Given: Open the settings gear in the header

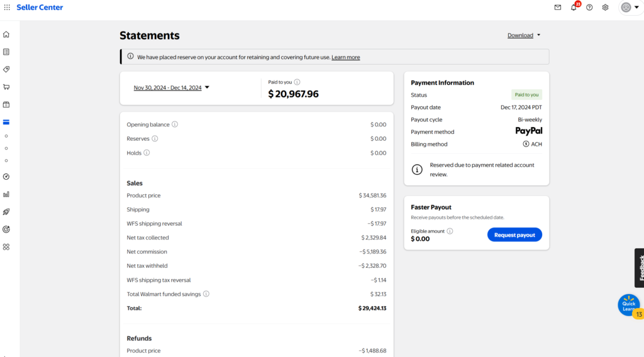Looking at the screenshot, I should click(x=605, y=8).
